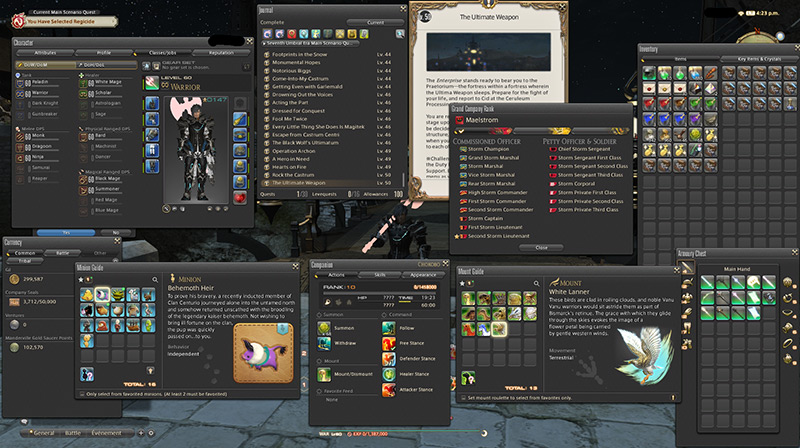Click the Healer Stance command icon
This screenshot has width=800, height=448.
(x=389, y=374)
